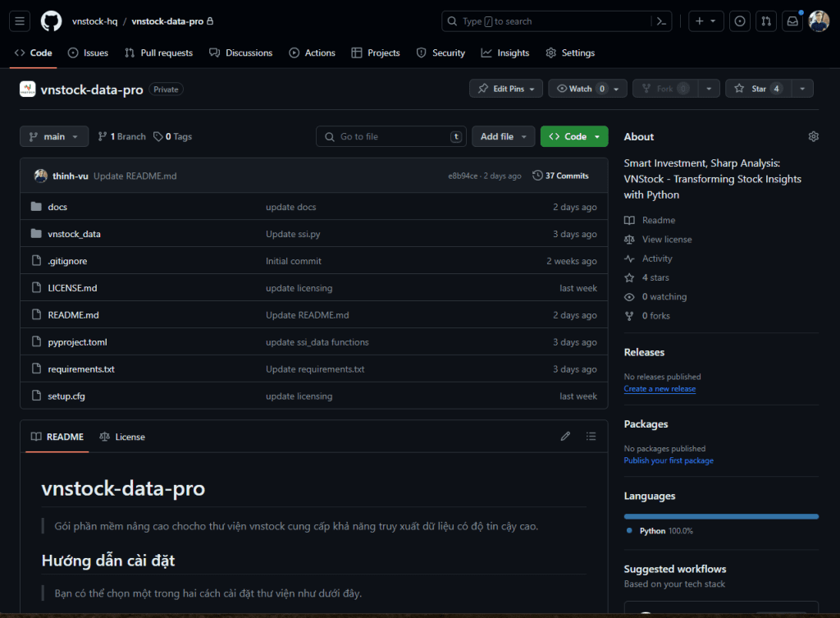Open the green Code dropdown
Image resolution: width=840 pixels, height=618 pixels.
pyautogui.click(x=573, y=136)
